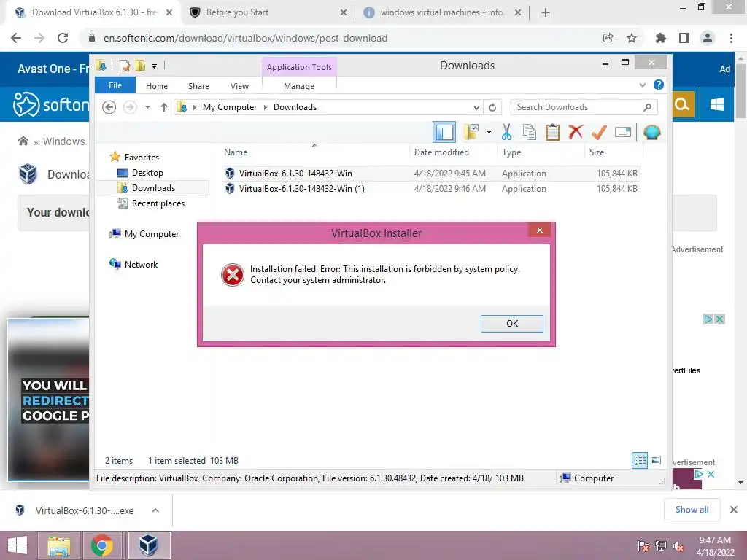This screenshot has width=747, height=560.
Task: Click the globe shell icon in toolbar
Action: [651, 132]
